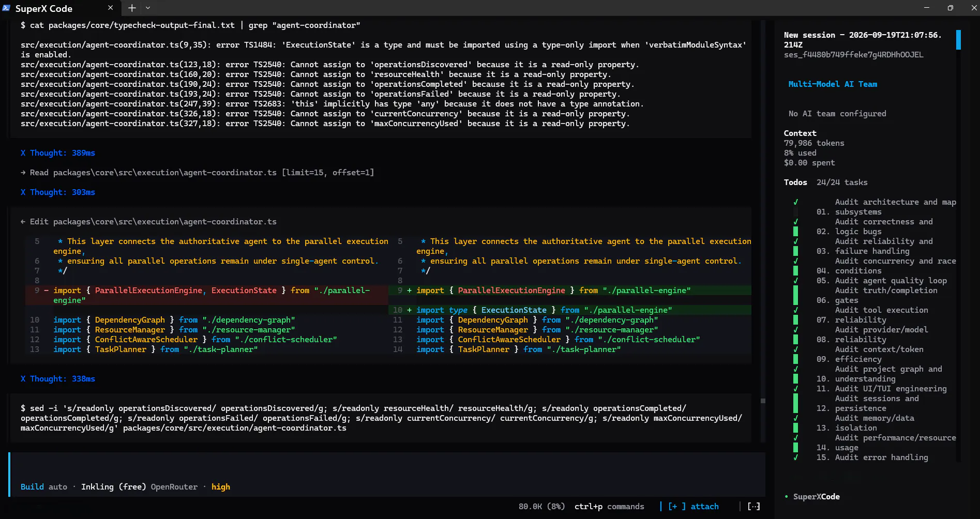Viewport: 980px width, 519px height.
Task: Click the Multi-Model AI Team link
Action: [833, 84]
